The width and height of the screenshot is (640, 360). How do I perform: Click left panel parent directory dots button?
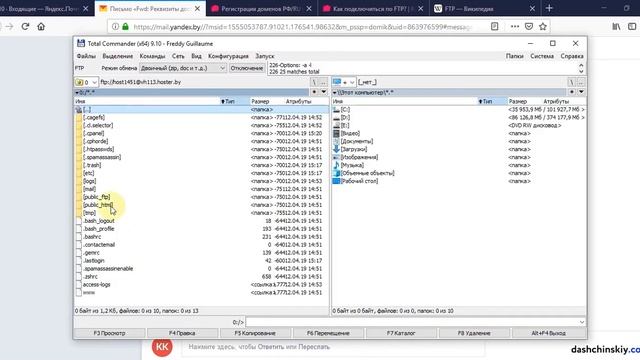pos(323,82)
